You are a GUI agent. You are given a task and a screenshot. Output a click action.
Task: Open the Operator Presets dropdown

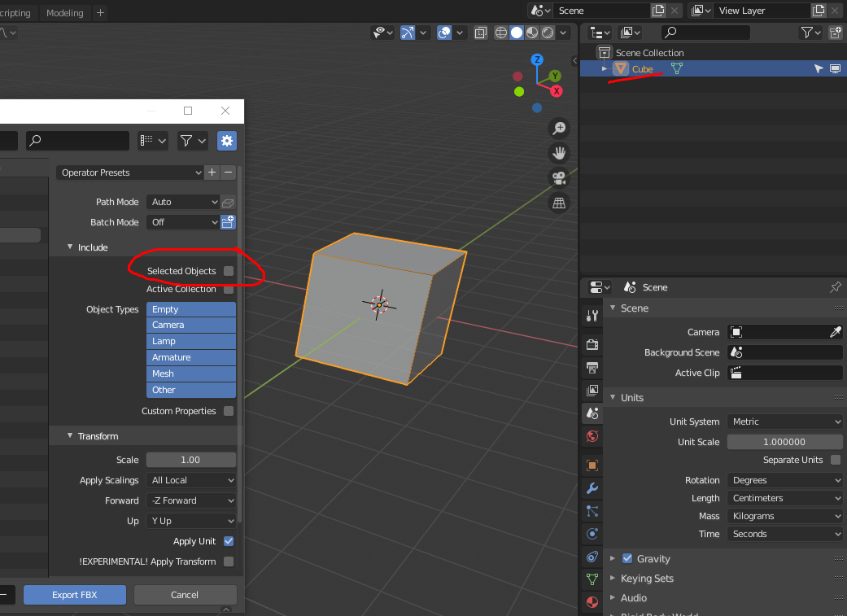tap(129, 173)
